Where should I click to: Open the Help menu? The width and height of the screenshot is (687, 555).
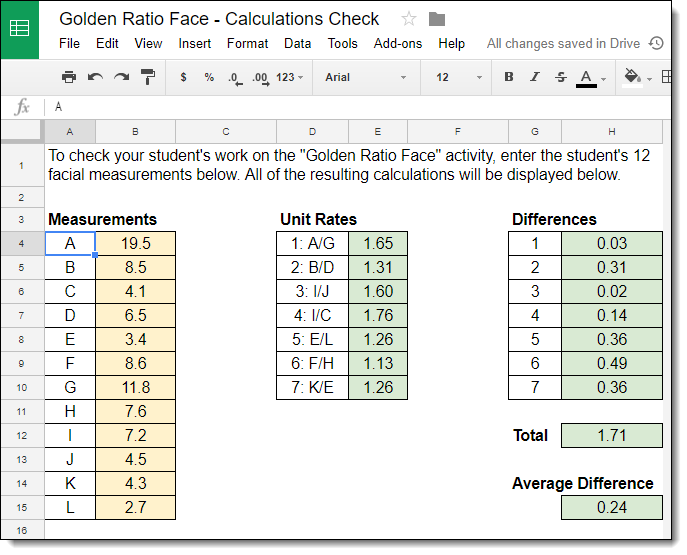(x=452, y=43)
